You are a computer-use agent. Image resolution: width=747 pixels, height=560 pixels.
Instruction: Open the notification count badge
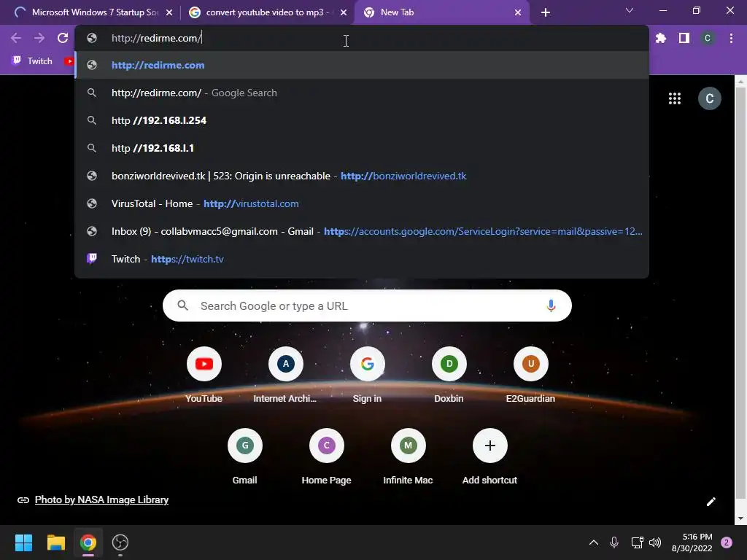tap(727, 542)
